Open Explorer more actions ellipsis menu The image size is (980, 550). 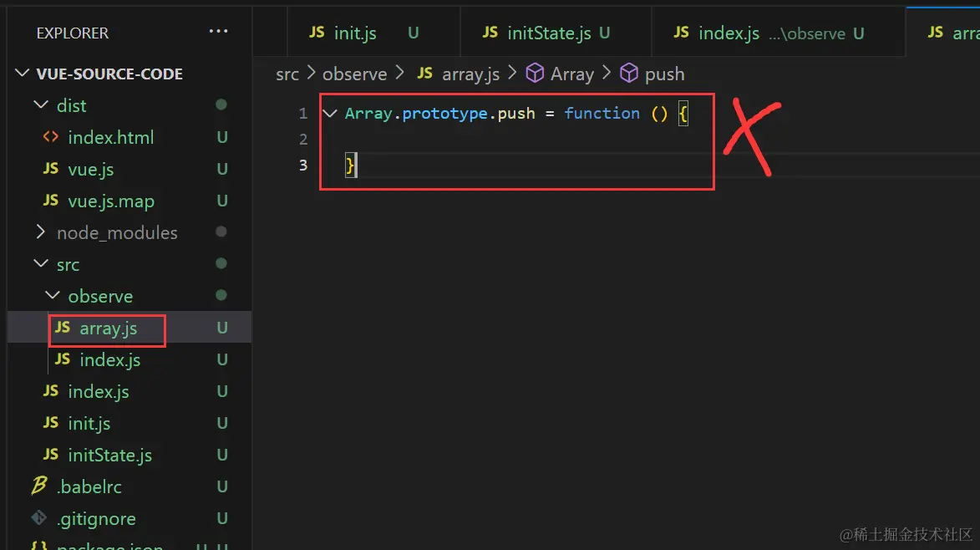218,32
